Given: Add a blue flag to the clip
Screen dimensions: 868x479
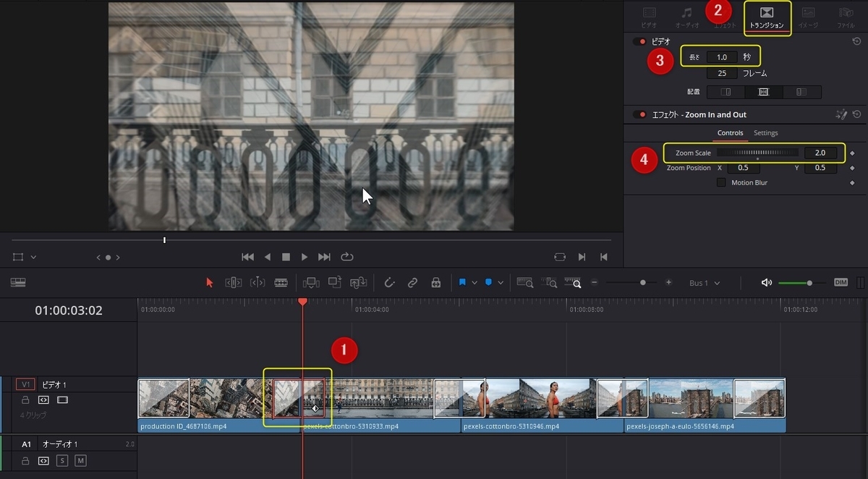Looking at the screenshot, I should (462, 283).
